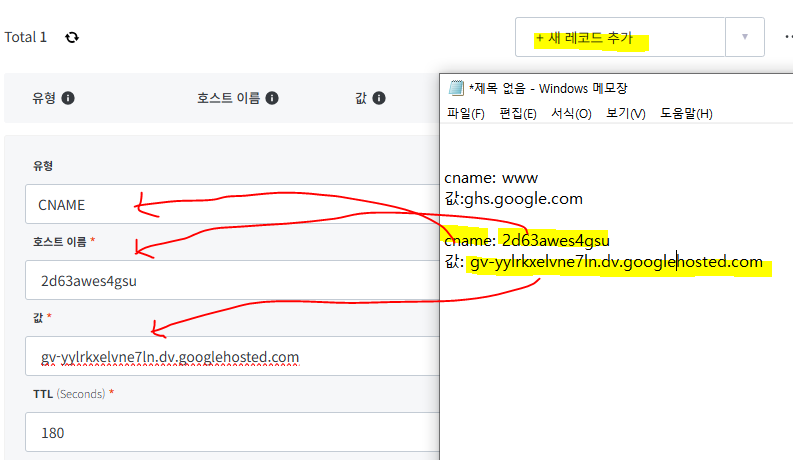This screenshot has height=460, width=793.
Task: Click the info icon beside 값 header
Action: [379, 98]
